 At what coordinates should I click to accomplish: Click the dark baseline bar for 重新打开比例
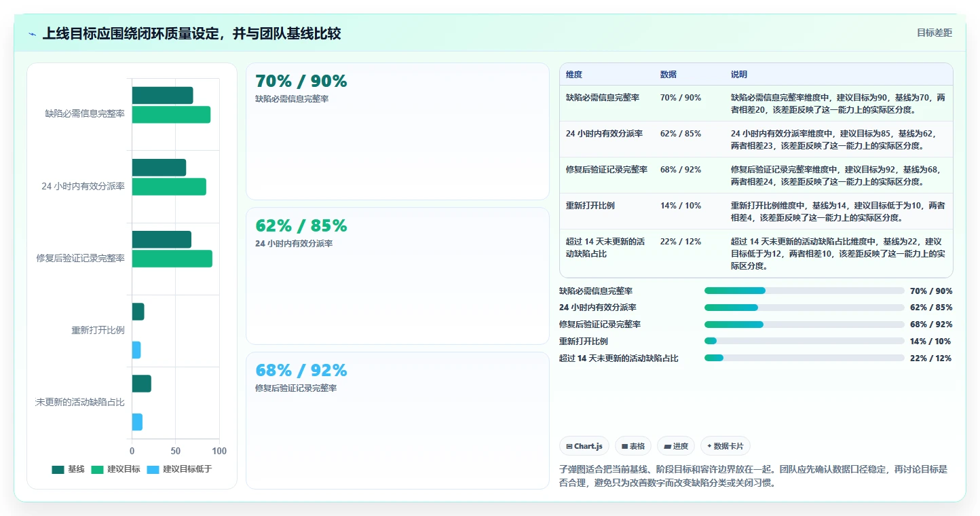click(138, 312)
